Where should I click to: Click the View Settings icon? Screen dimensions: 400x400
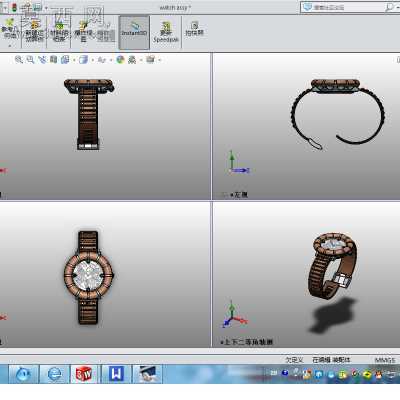(151, 60)
